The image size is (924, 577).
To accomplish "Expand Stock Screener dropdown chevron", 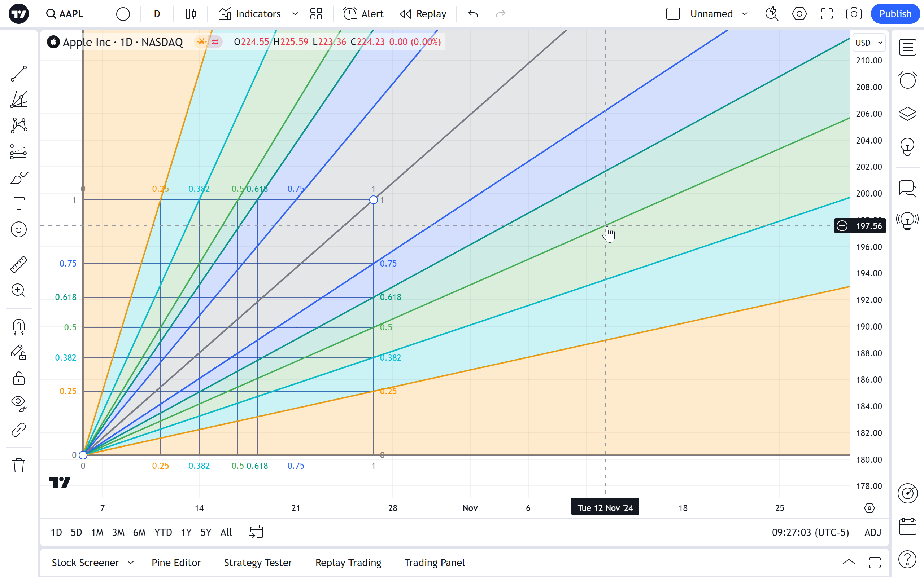I will 131,563.
